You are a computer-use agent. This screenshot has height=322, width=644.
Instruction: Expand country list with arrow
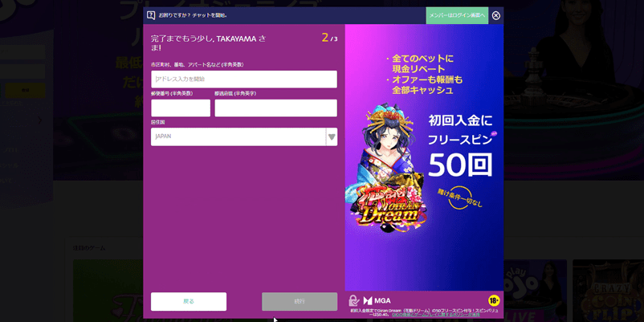point(332,137)
